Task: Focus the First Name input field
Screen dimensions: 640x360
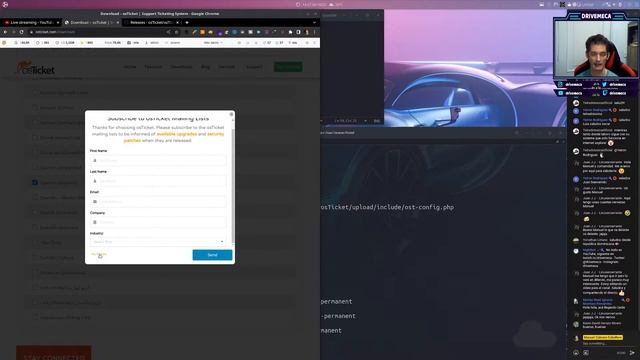Action: pyautogui.click(x=158, y=160)
